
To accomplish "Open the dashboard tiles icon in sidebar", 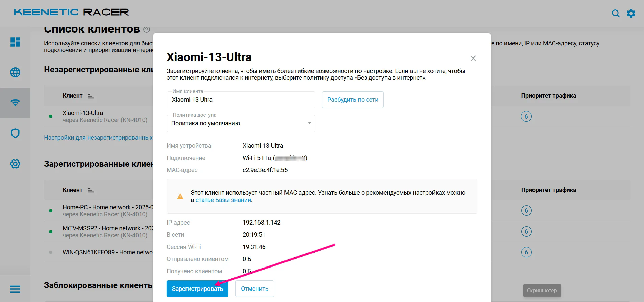I will coord(15,42).
